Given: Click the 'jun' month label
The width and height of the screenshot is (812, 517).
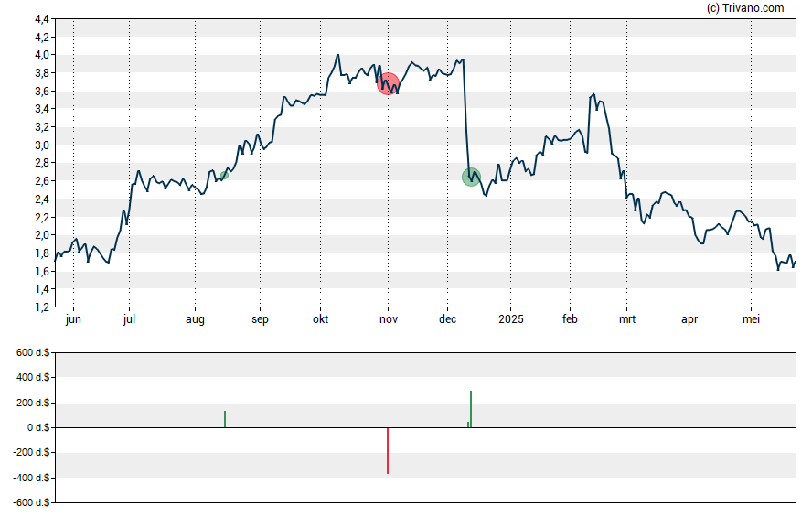Looking at the screenshot, I should pyautogui.click(x=73, y=319).
